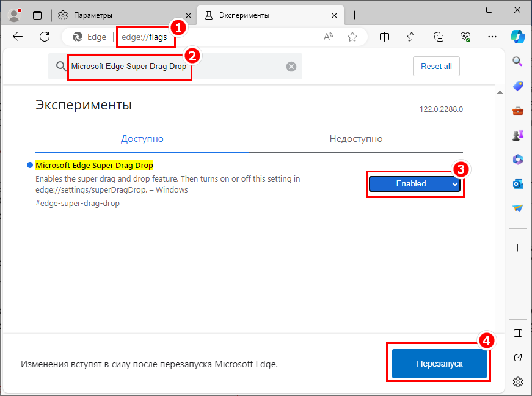
Task: Open the Enabled dropdown for Super Drag Drop
Action: coord(415,183)
